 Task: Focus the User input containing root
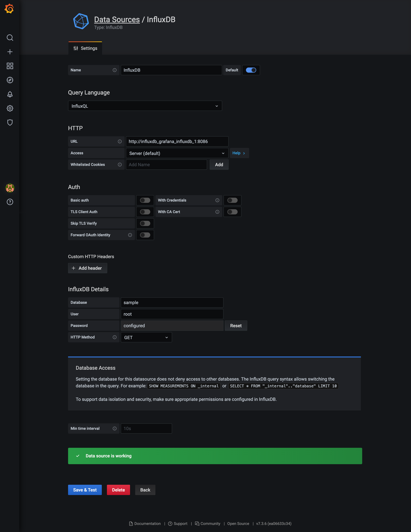point(172,314)
